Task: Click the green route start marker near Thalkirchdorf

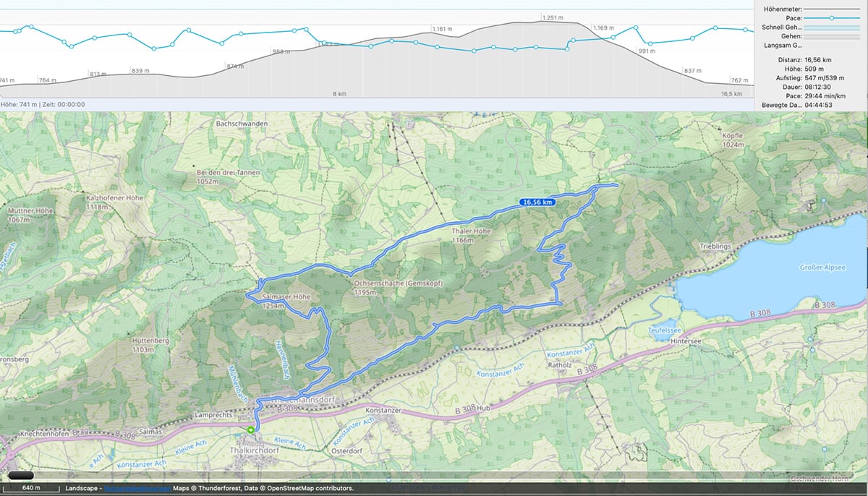Action: click(x=250, y=429)
